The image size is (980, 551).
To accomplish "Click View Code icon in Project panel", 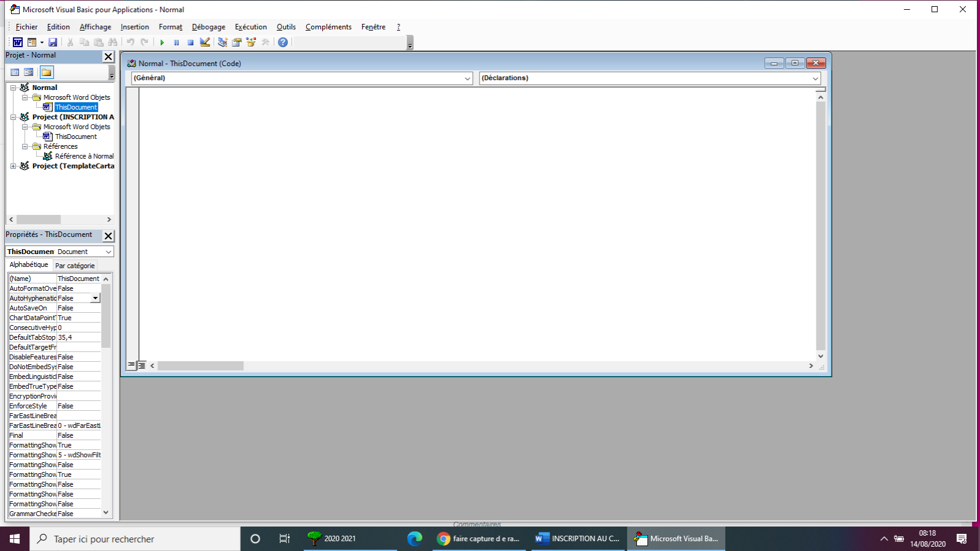I will click(x=15, y=72).
